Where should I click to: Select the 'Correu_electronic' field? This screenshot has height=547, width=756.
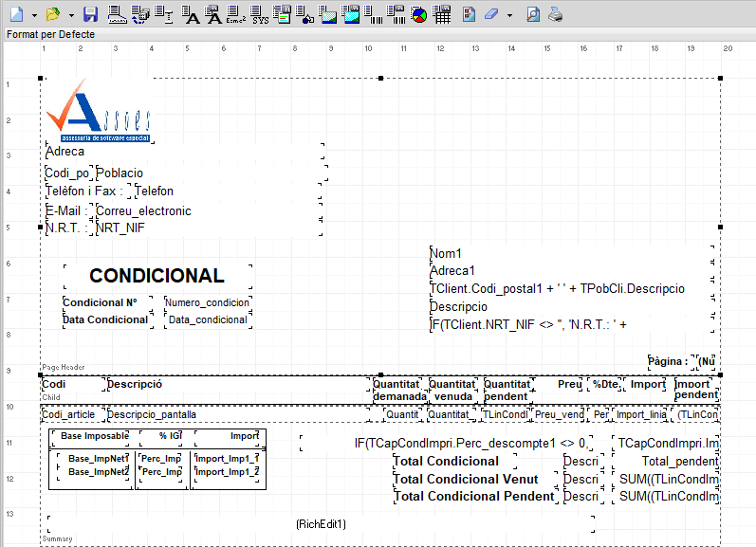tap(209, 211)
